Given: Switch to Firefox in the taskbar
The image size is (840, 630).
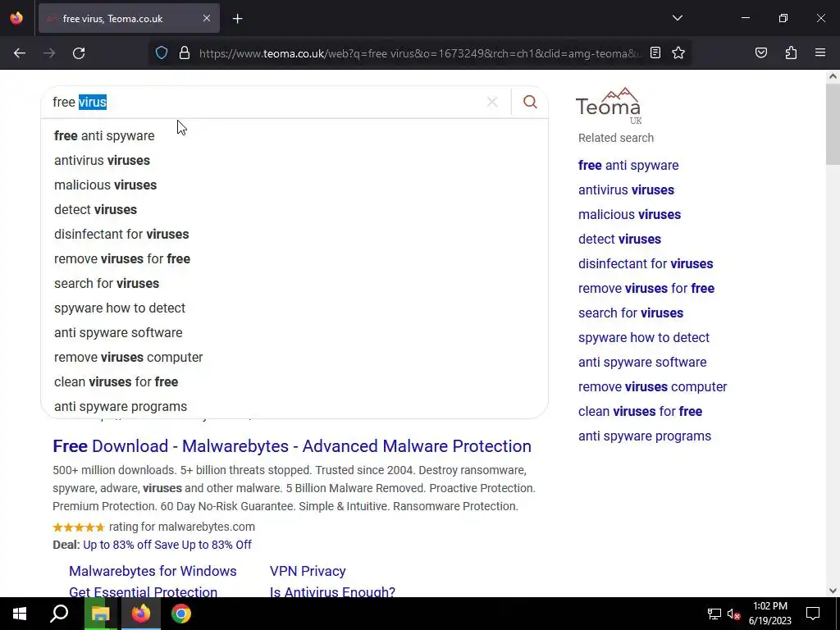Looking at the screenshot, I should click(141, 614).
